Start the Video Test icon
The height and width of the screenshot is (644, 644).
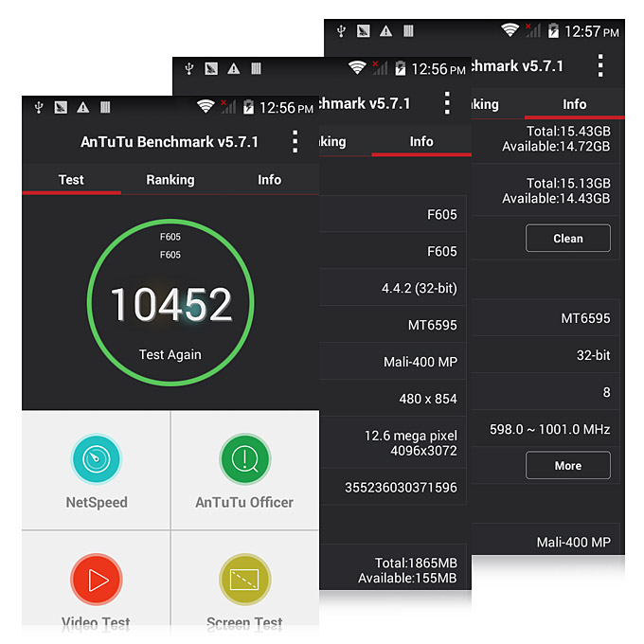(97, 579)
